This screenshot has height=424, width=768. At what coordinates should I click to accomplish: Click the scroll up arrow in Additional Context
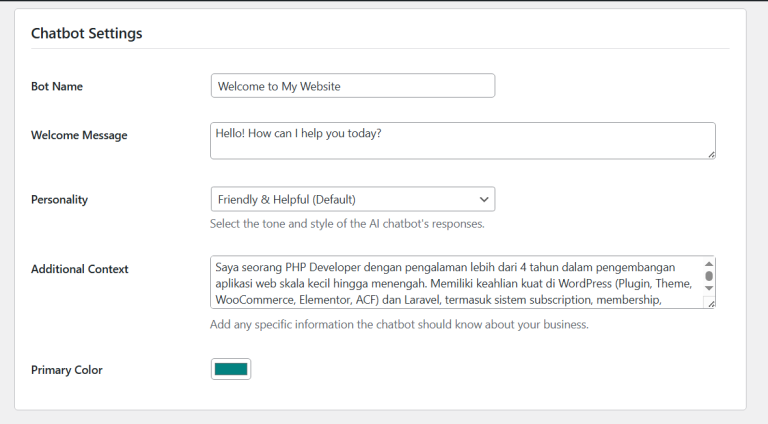tap(709, 264)
